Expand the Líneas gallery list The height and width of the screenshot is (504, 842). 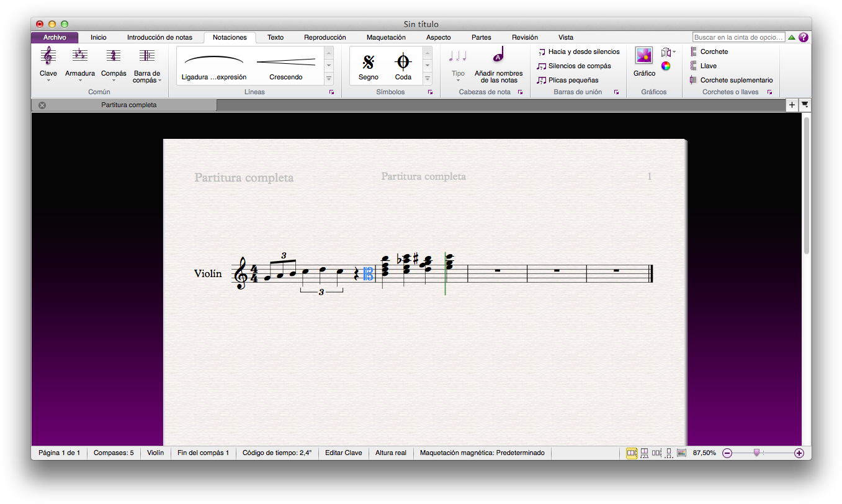coord(329,78)
